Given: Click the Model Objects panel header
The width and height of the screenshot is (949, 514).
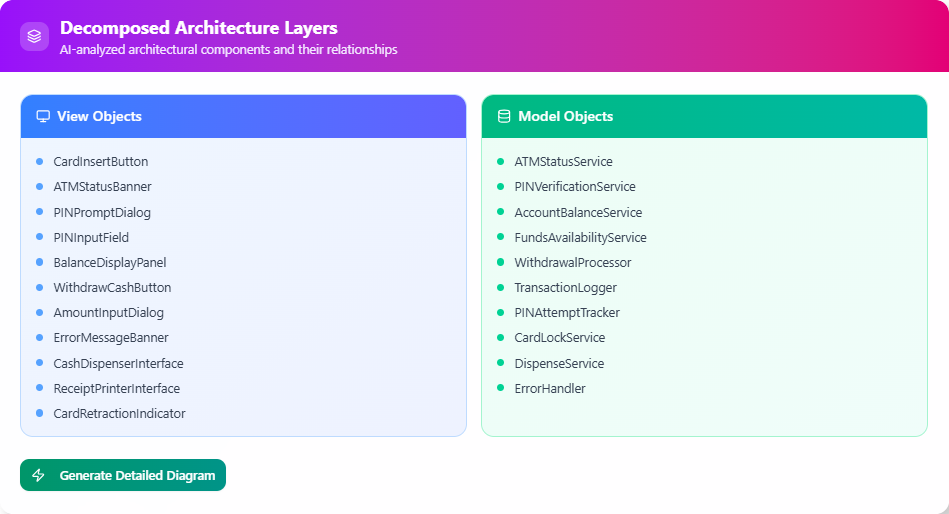Looking at the screenshot, I should coord(704,117).
